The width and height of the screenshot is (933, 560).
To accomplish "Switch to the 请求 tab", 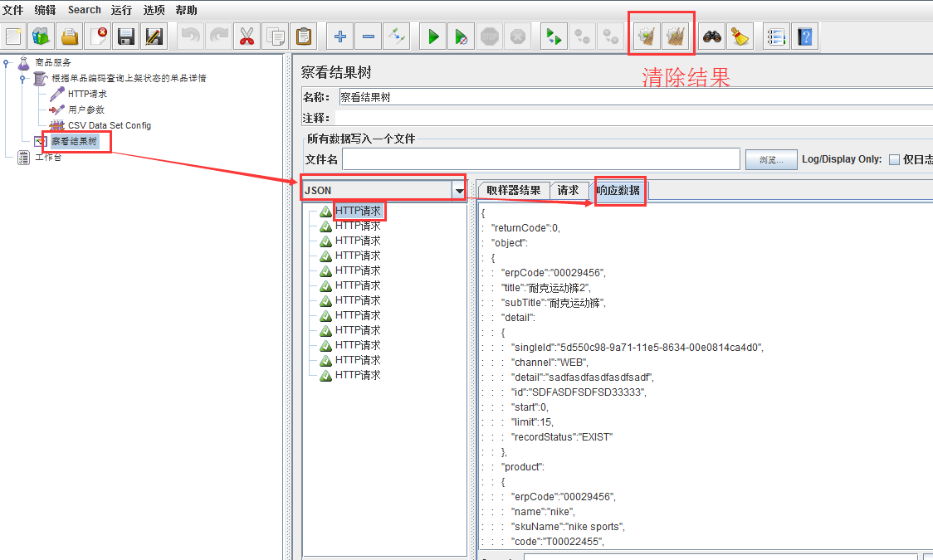I will coord(569,191).
